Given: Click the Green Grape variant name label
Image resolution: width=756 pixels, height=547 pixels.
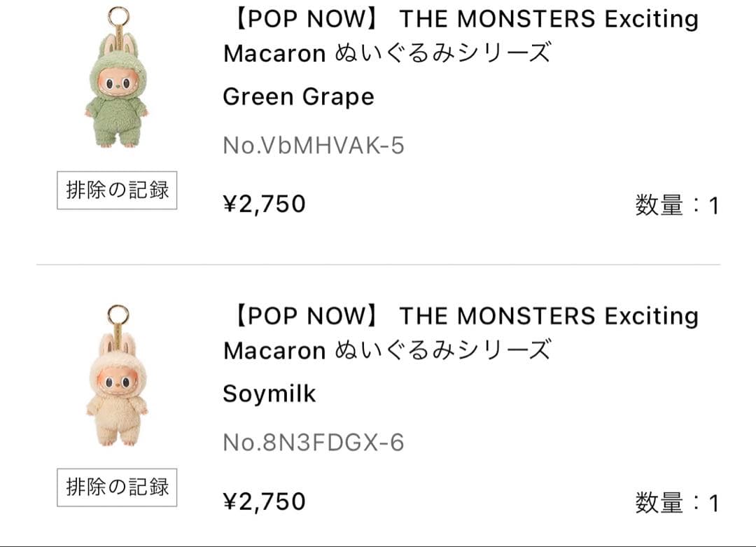Looking at the screenshot, I should [296, 96].
